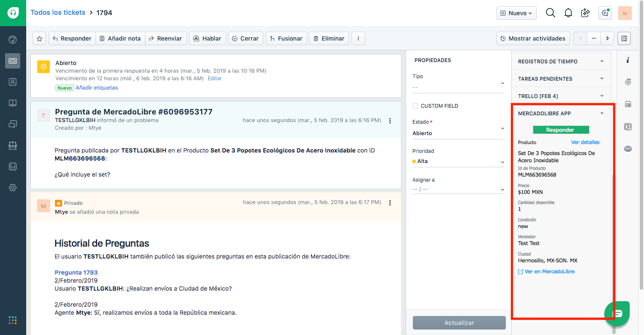The height and width of the screenshot is (335, 644).
Task: Go to the next ticket arrow
Action: [607, 38]
